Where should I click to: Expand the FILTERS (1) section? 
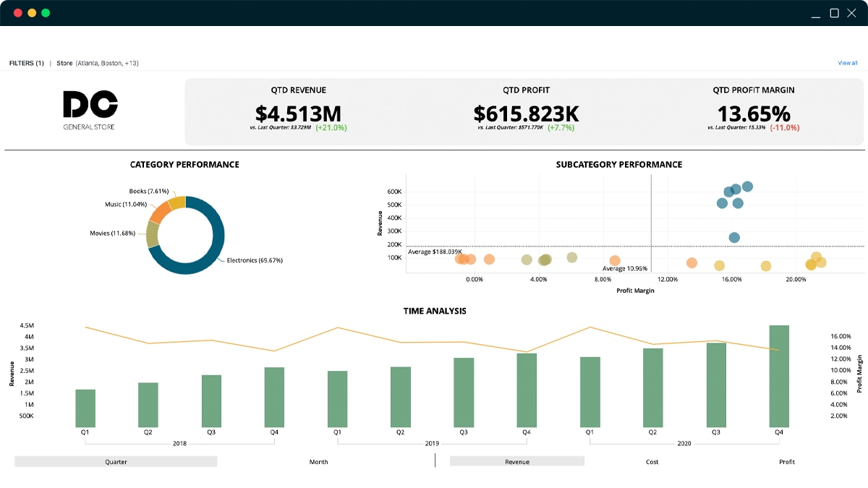tap(27, 63)
